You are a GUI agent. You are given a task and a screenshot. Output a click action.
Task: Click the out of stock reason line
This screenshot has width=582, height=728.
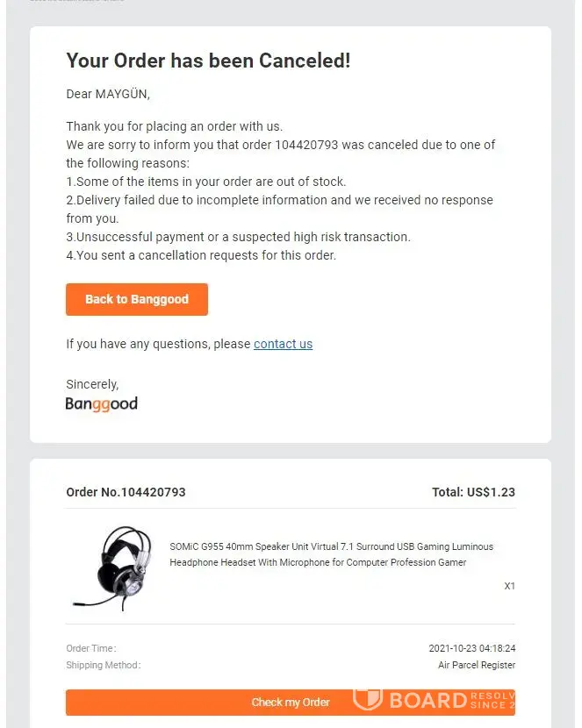pyautogui.click(x=206, y=182)
